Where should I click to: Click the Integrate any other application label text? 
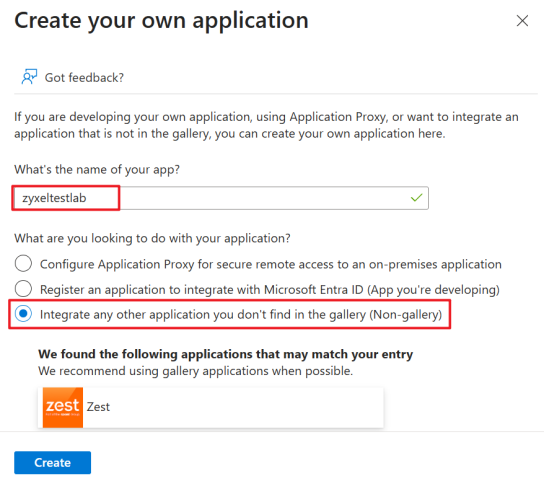[241, 315]
